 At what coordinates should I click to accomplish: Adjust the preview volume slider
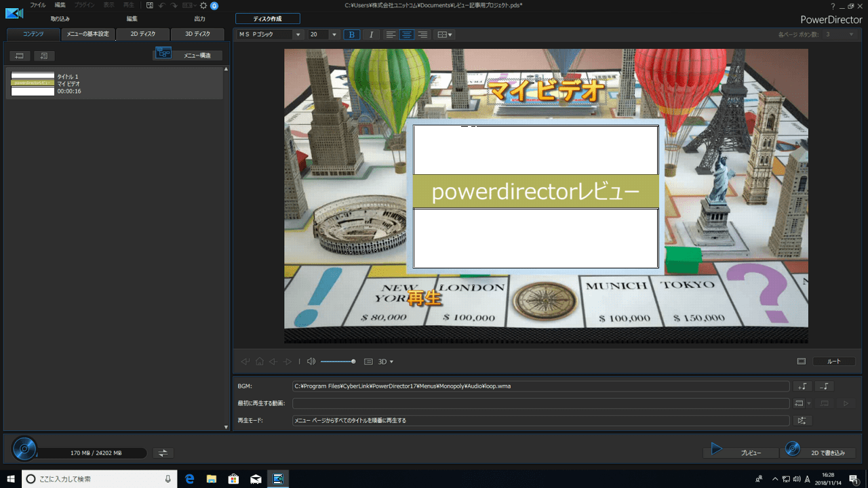(338, 361)
